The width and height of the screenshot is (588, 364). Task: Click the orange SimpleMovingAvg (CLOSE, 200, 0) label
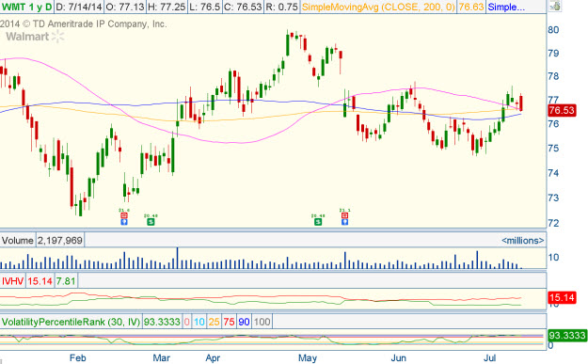(378, 7)
